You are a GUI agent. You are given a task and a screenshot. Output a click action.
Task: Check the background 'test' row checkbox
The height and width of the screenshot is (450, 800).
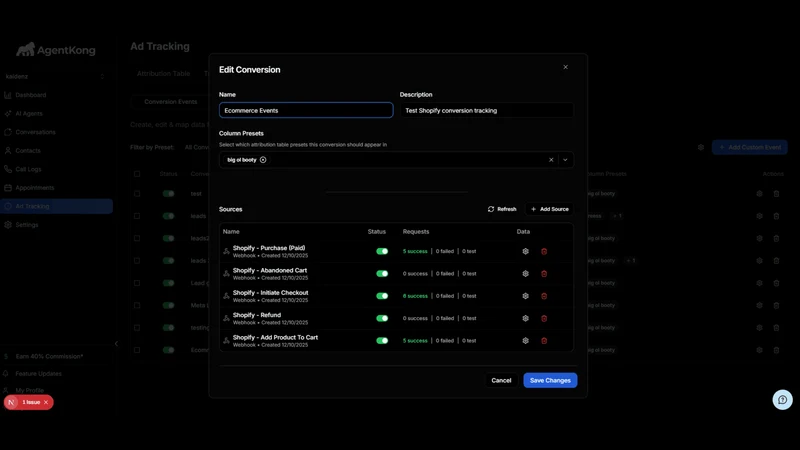tap(137, 194)
